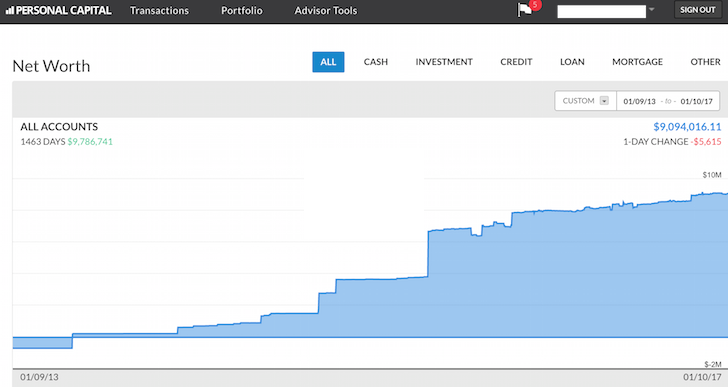The width and height of the screenshot is (728, 387).
Task: Switch to the CREDIT tab
Action: coord(516,62)
